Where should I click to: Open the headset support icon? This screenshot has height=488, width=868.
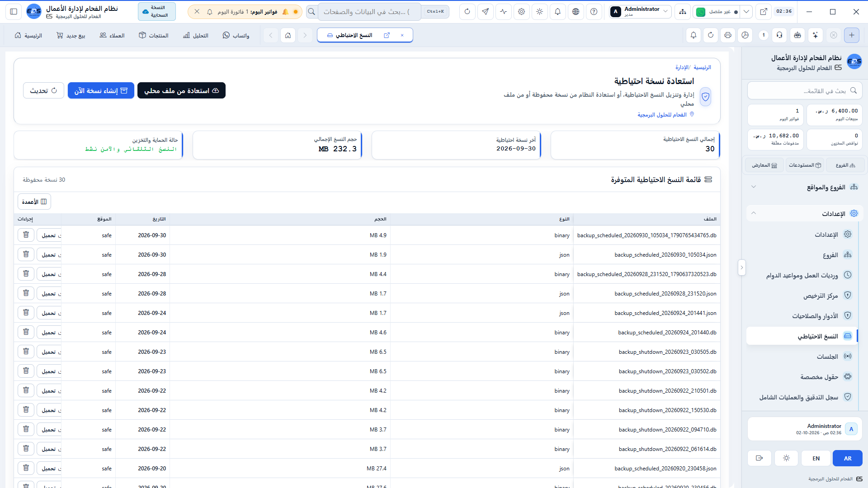(779, 35)
